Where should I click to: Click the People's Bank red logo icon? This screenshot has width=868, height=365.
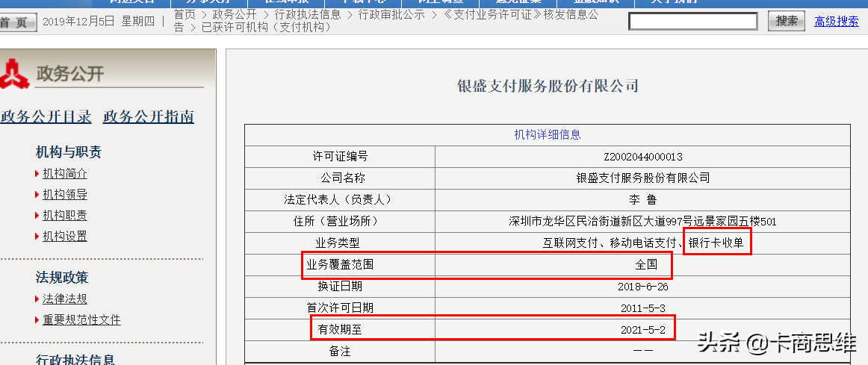(14, 74)
